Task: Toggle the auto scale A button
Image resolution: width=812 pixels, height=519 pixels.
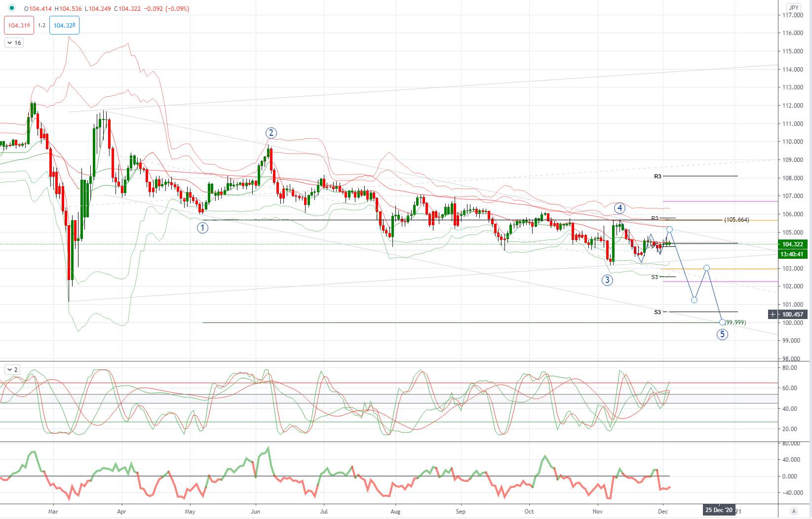Action: [794, 511]
